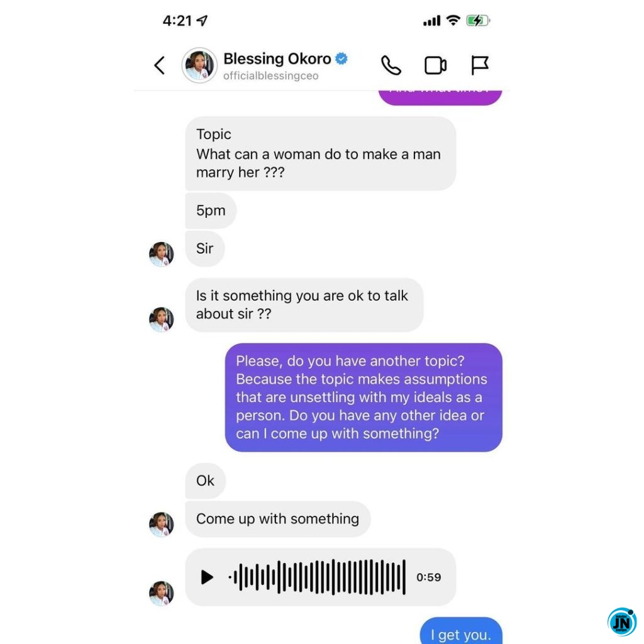The height and width of the screenshot is (644, 644).
Task: Start a video call icon
Action: click(x=435, y=65)
